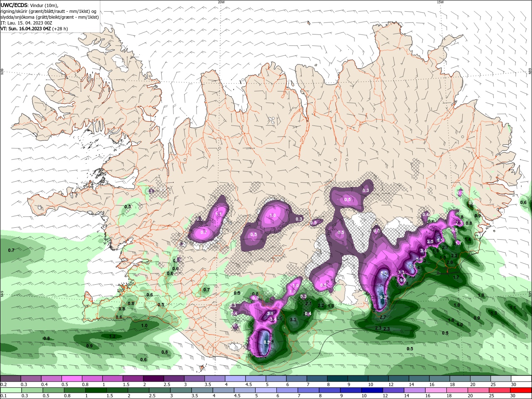Screen dimensions: 532x399
Task: Select the deep navy 10 swatch in lower legend
Action: pos(372,390)
